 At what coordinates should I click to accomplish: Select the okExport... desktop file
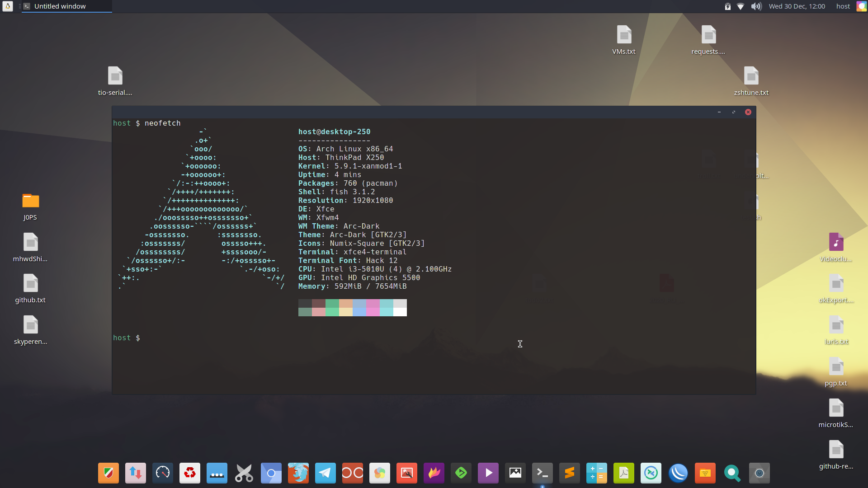(x=836, y=289)
